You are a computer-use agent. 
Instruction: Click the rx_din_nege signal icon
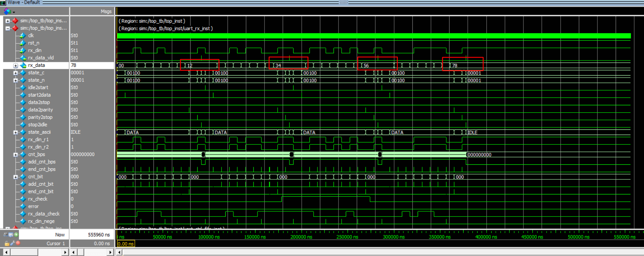[x=23, y=221]
